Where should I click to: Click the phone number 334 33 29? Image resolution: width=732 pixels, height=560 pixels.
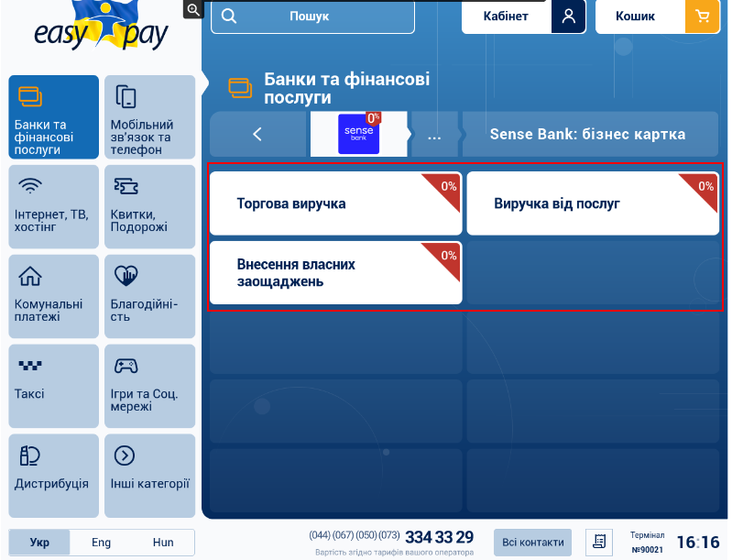click(x=440, y=537)
